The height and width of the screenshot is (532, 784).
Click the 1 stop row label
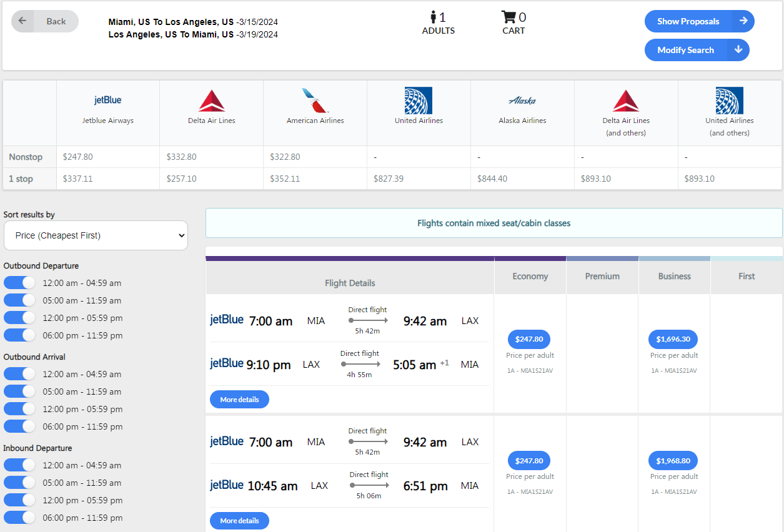tap(21, 179)
